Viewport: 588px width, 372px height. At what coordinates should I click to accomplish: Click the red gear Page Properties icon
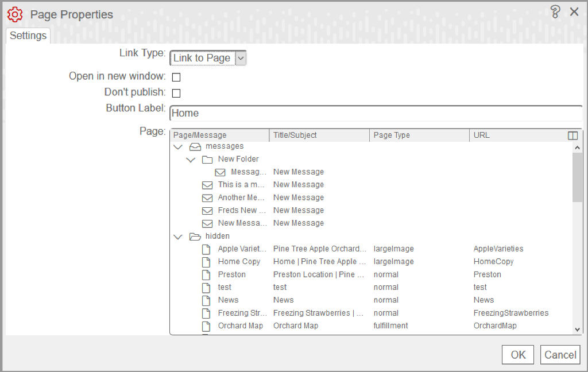coord(15,14)
